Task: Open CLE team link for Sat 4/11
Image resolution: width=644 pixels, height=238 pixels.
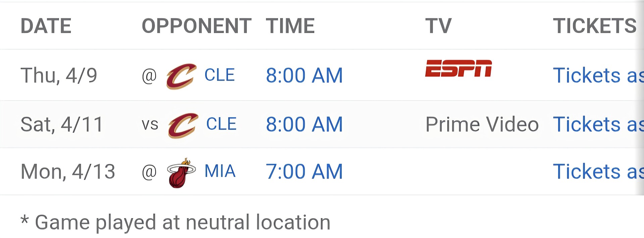Action: pyautogui.click(x=221, y=124)
